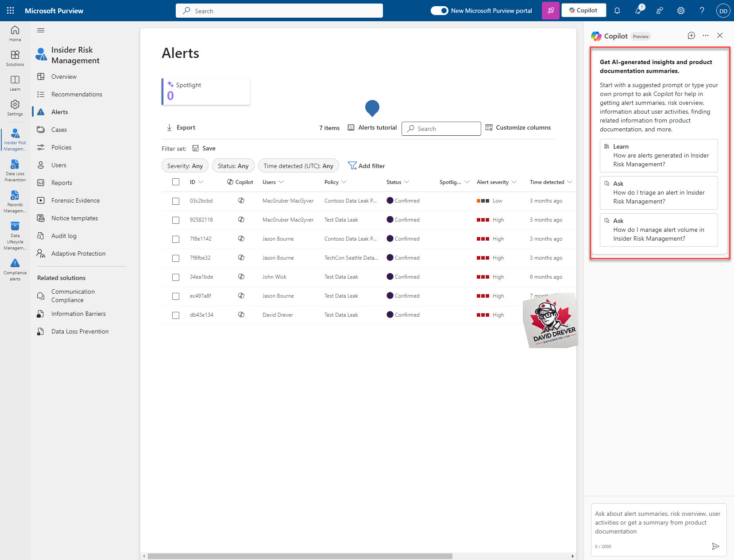Save the current filter set
The image size is (734, 560).
pyautogui.click(x=204, y=148)
